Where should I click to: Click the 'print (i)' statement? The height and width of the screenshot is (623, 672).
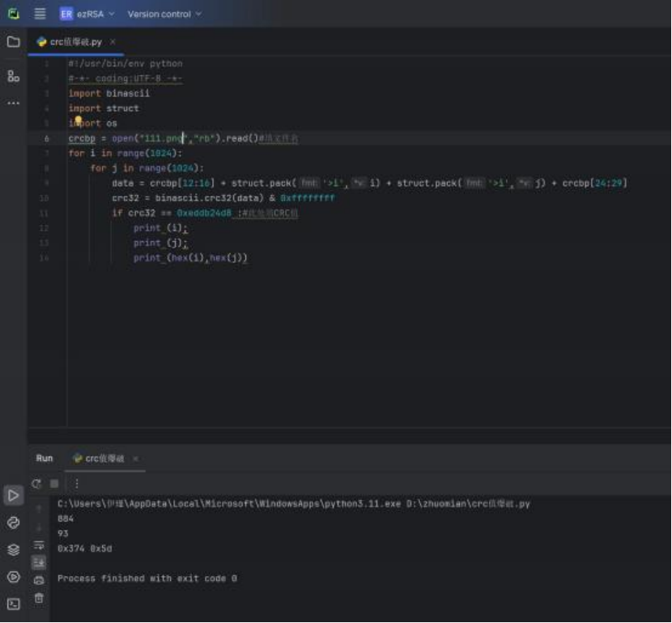(x=160, y=228)
